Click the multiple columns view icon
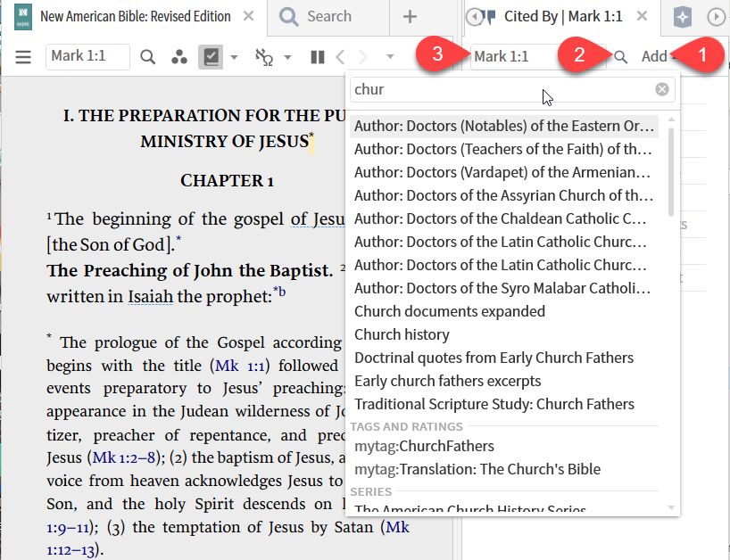730x560 pixels. point(317,55)
